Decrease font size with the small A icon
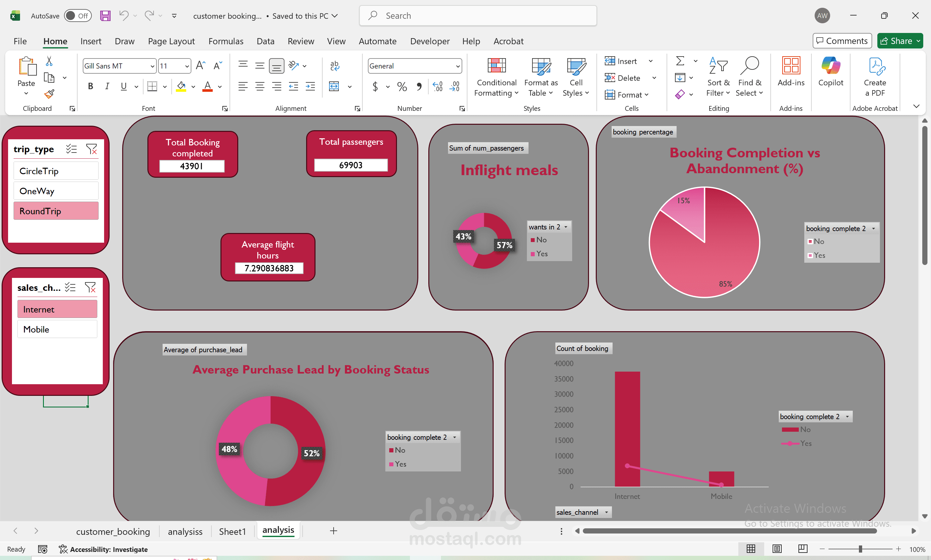This screenshot has width=931, height=560. tap(218, 66)
